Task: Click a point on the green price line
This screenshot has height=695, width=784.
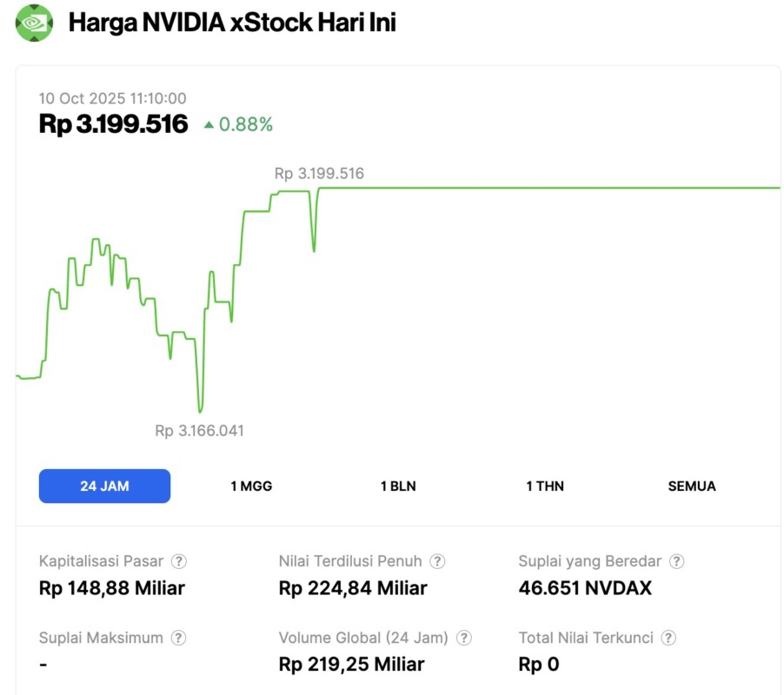Action: [x=522, y=186]
